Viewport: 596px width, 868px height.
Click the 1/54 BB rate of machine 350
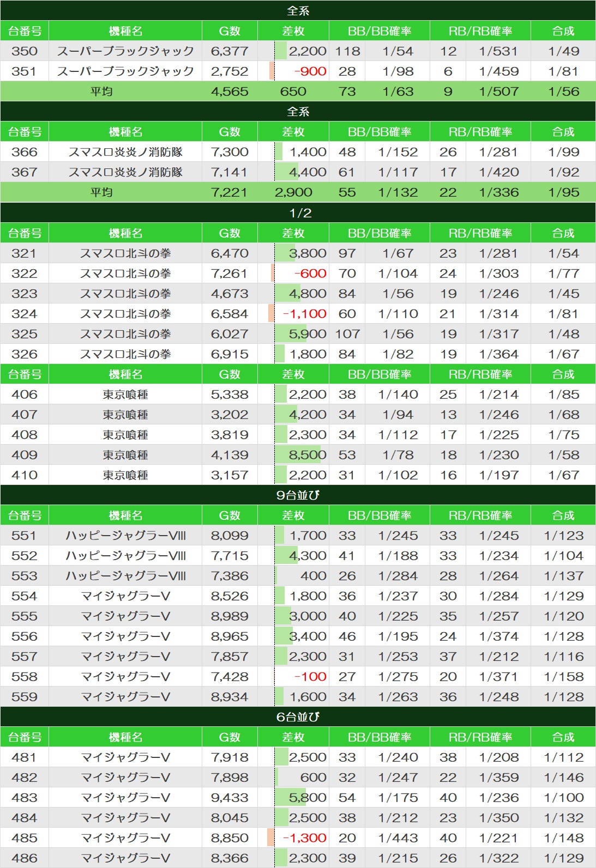(398, 51)
